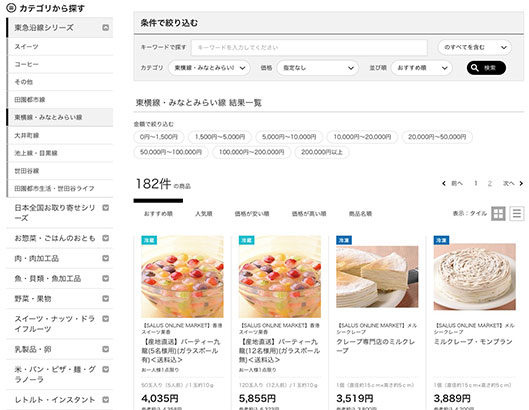Expand the 日本全国お取り寄せシリーズ category
Image resolution: width=529 pixels, height=410 pixels.
click(x=106, y=208)
